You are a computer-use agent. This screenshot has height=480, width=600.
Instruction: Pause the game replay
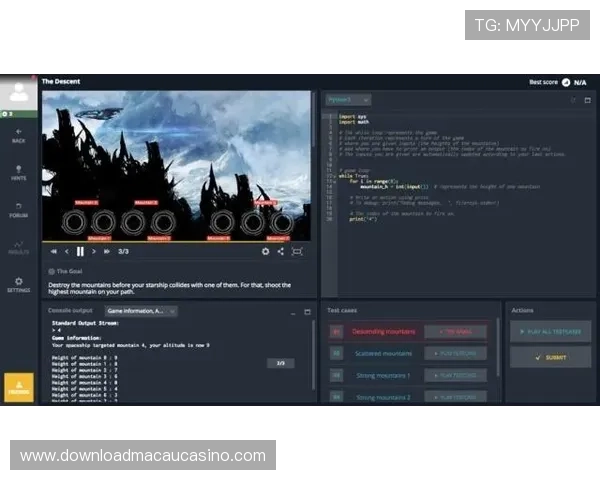(80, 252)
